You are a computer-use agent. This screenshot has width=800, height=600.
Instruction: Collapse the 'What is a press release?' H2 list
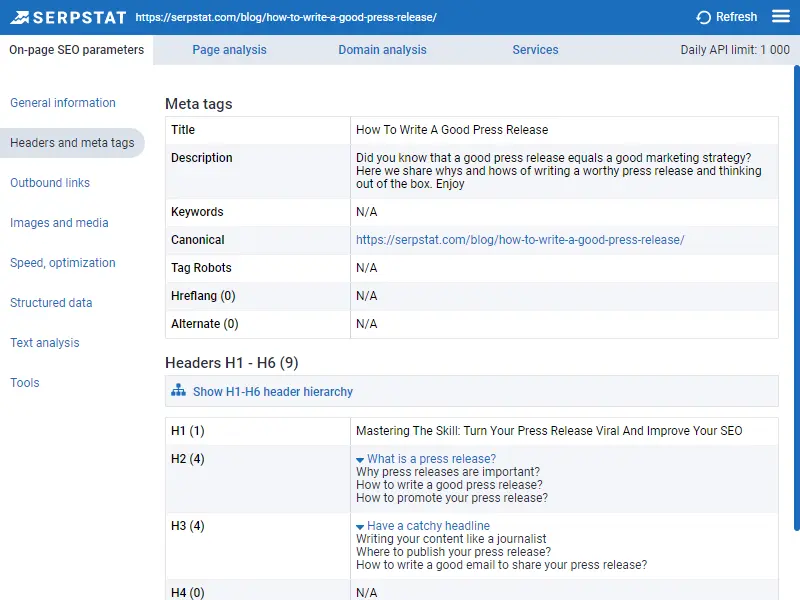pyautogui.click(x=360, y=458)
